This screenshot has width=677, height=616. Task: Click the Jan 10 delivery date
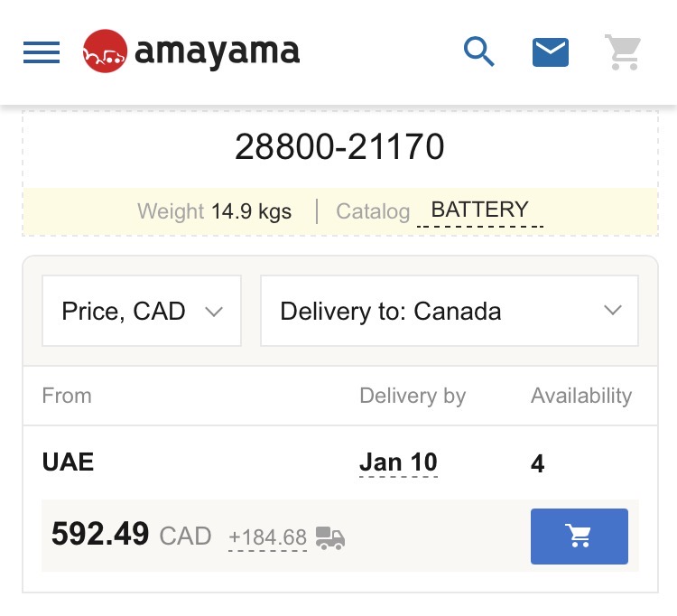(x=398, y=462)
